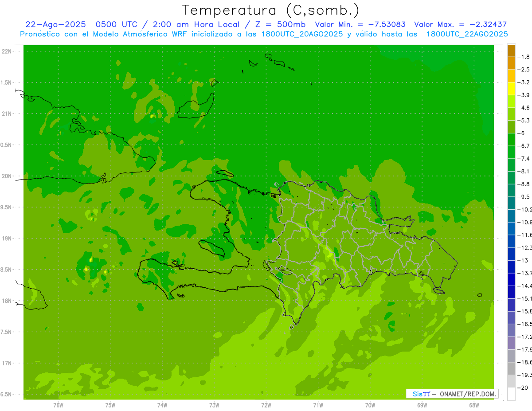Select the 'Z = 500mb' level text
Viewport: 532px width, 411px height.
tap(281, 25)
